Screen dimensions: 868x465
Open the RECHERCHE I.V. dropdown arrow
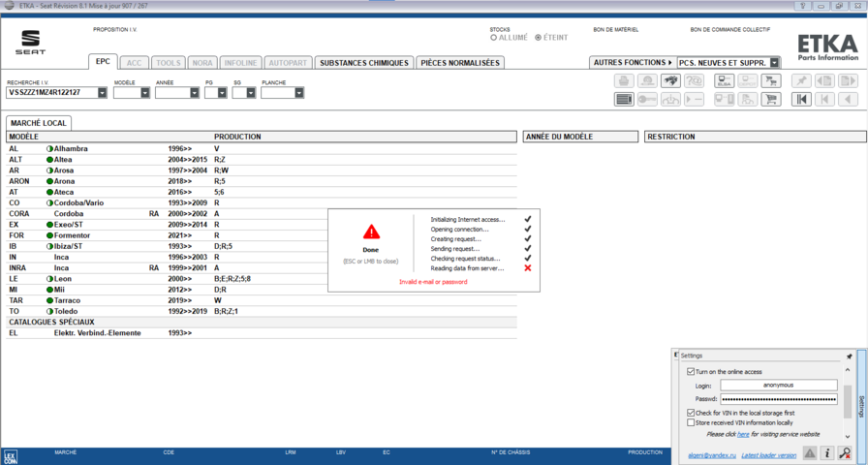(x=103, y=93)
